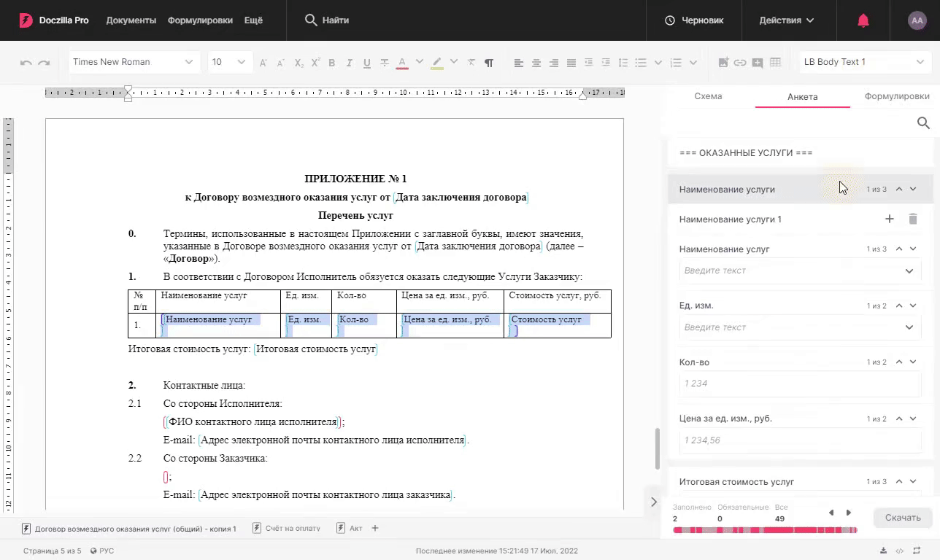Open the highlight color dropdown arrow
Image resolution: width=940 pixels, height=560 pixels.
[x=454, y=62]
